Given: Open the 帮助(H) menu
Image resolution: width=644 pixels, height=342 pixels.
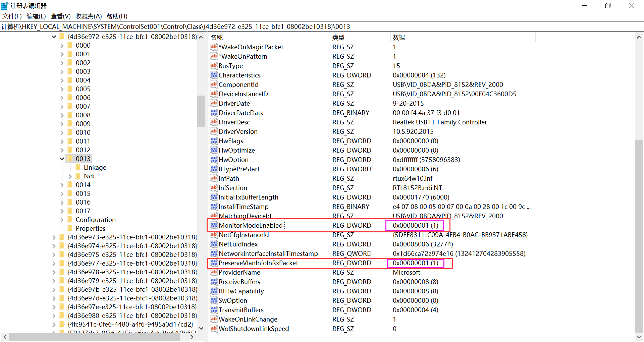Looking at the screenshot, I should pyautogui.click(x=117, y=16).
